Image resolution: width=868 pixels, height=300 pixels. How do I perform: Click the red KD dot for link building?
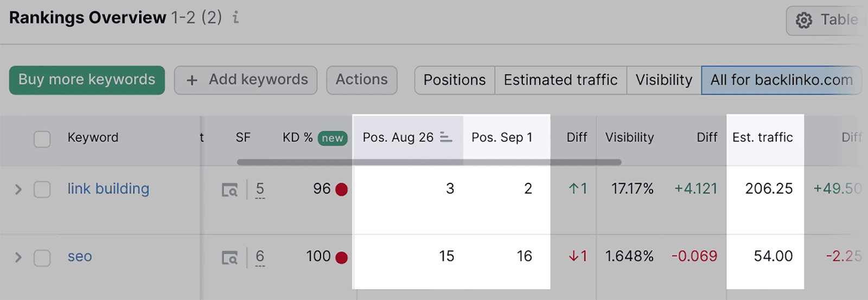(341, 189)
